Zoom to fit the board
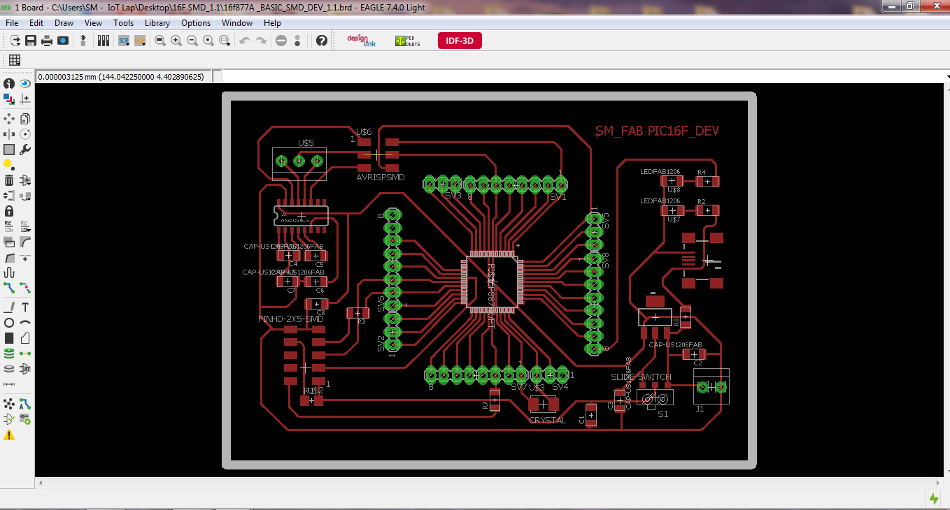Viewport: 950px width, 510px height. [x=160, y=41]
